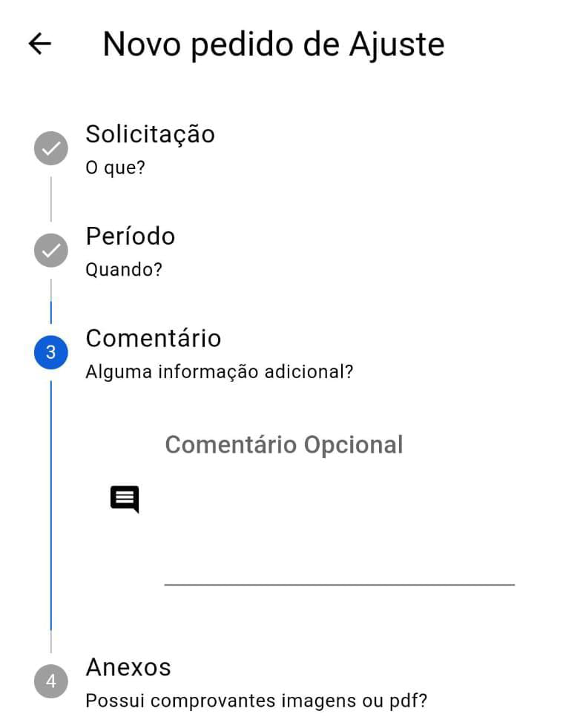Select the blue step 3 circle
583x728 pixels.
[51, 352]
